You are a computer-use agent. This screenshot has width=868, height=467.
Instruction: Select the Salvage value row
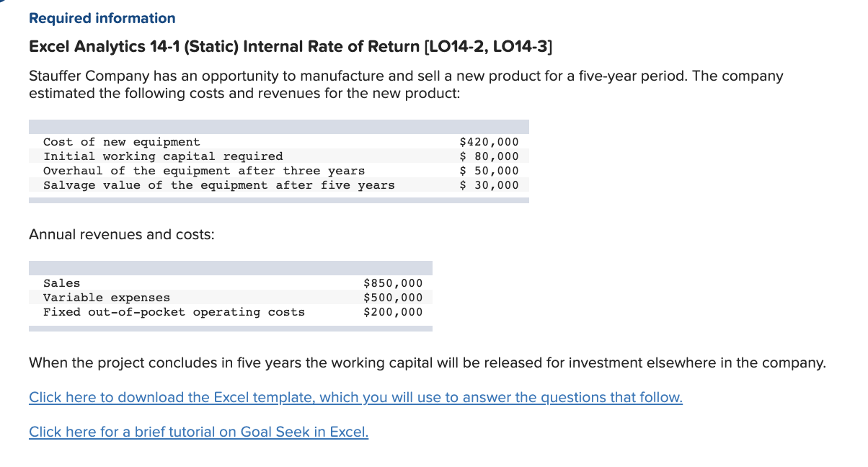pos(219,184)
